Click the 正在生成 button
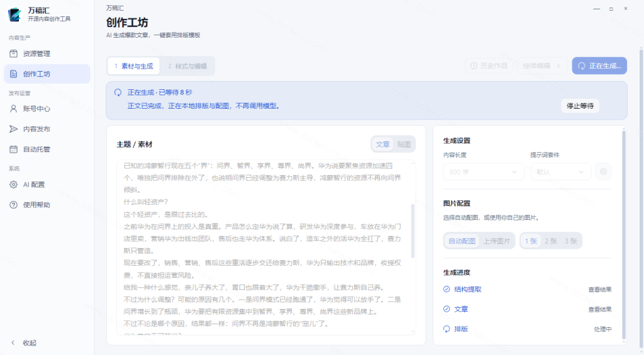644x355 pixels. 599,66
